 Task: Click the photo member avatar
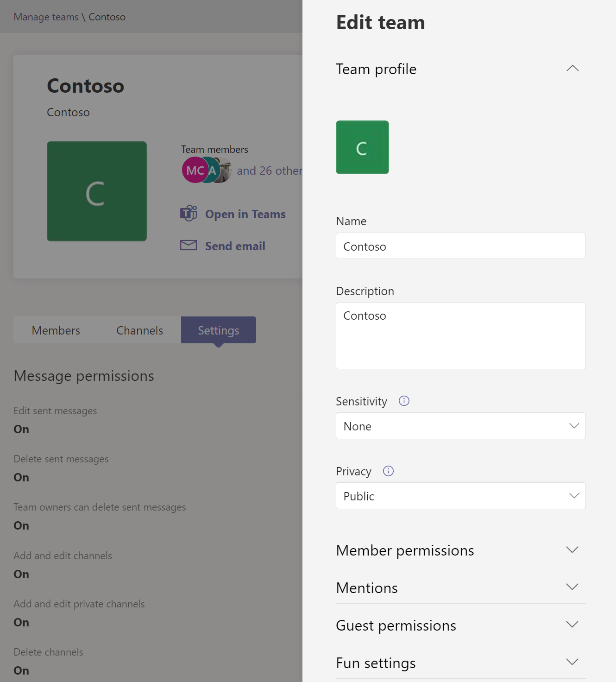(225, 170)
